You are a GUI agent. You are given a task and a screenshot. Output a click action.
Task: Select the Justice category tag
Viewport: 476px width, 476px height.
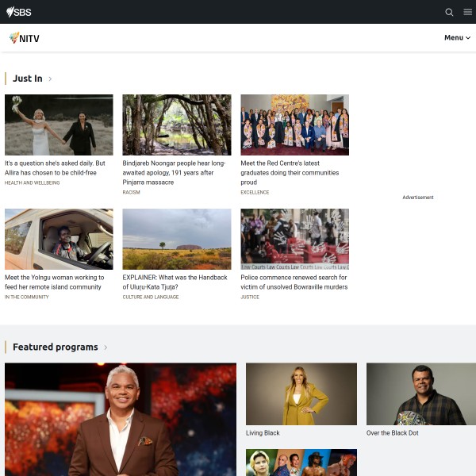(x=250, y=297)
